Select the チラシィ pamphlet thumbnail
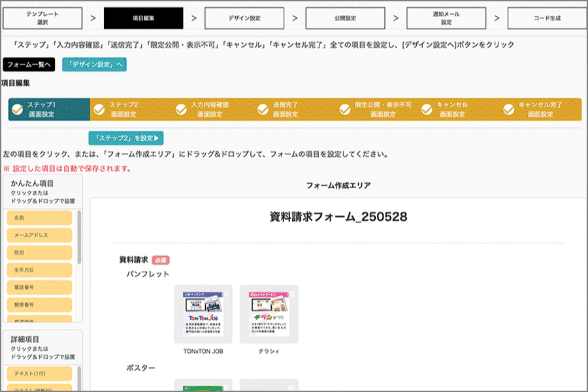This screenshot has width=588, height=392. 269,314
